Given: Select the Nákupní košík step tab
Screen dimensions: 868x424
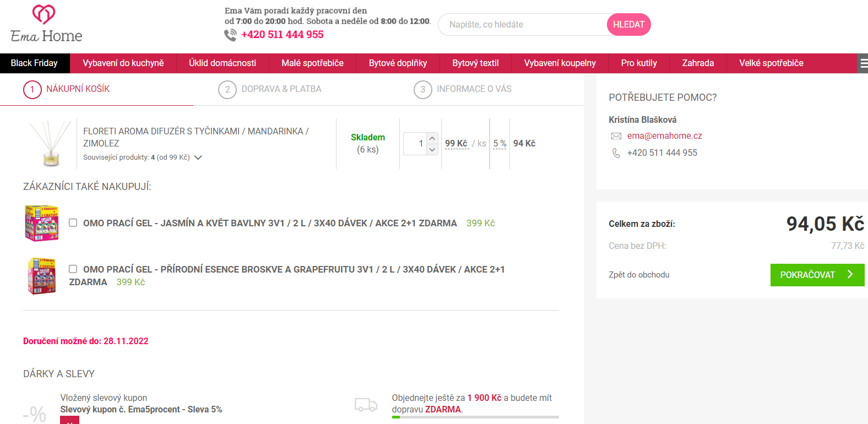Looking at the screenshot, I should pos(78,89).
